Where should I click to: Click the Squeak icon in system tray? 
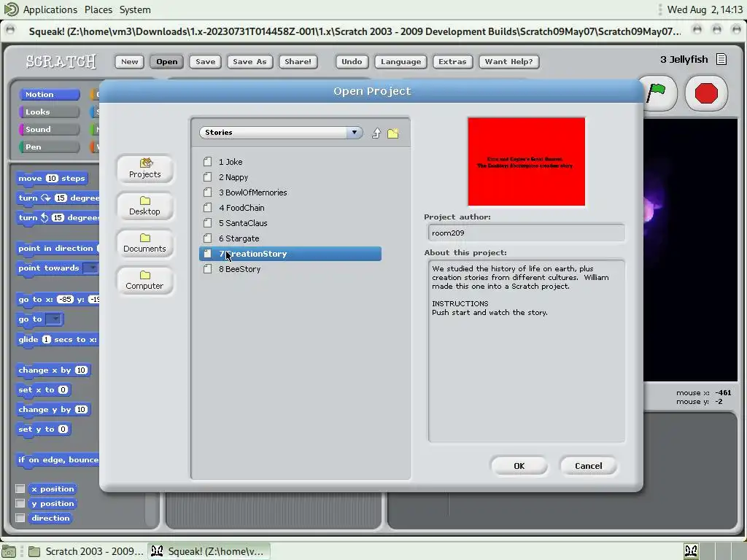691,551
